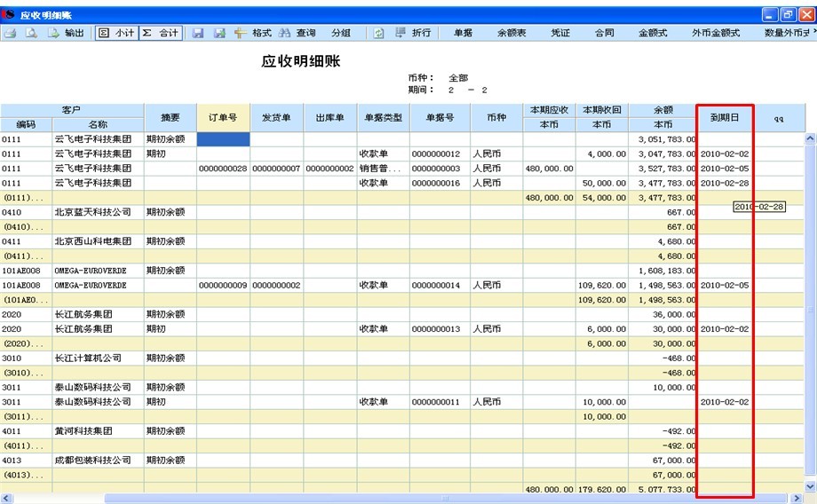817x504 pixels.
Task: Click due date 2010-02-28 cell
Action: coord(725,183)
